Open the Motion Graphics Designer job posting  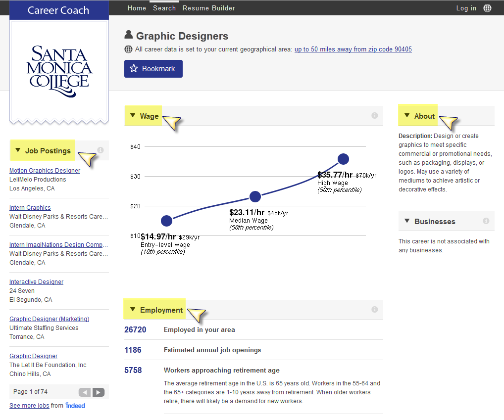[45, 170]
